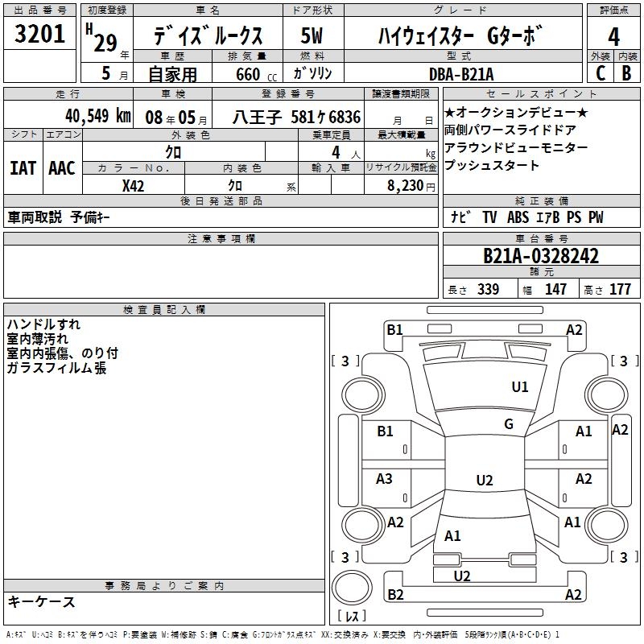
Task: Select recycle deposit 8,230円
Action: point(411,186)
